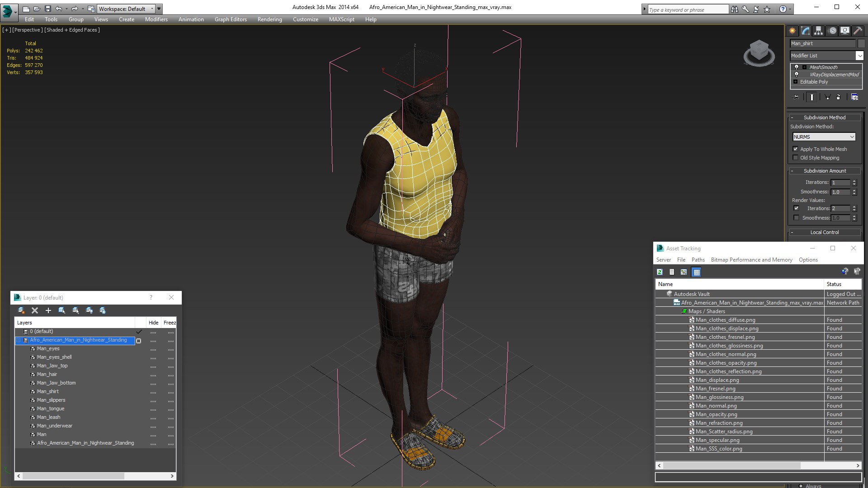The height and width of the screenshot is (488, 868).
Task: Click Highlight Selected Objects' Layers icon
Action: click(75, 310)
